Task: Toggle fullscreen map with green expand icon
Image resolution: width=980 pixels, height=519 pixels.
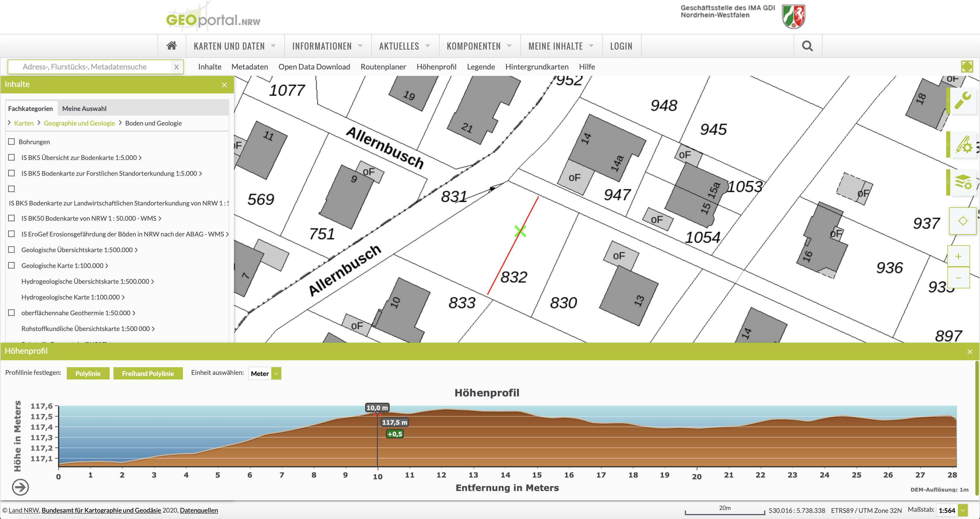Action: (967, 67)
